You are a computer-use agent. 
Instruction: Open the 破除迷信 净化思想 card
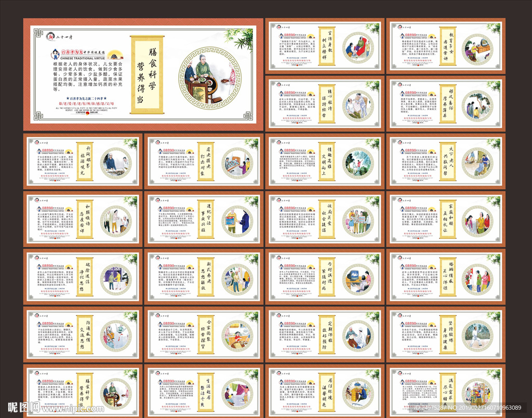pyautogui.click(x=83, y=277)
